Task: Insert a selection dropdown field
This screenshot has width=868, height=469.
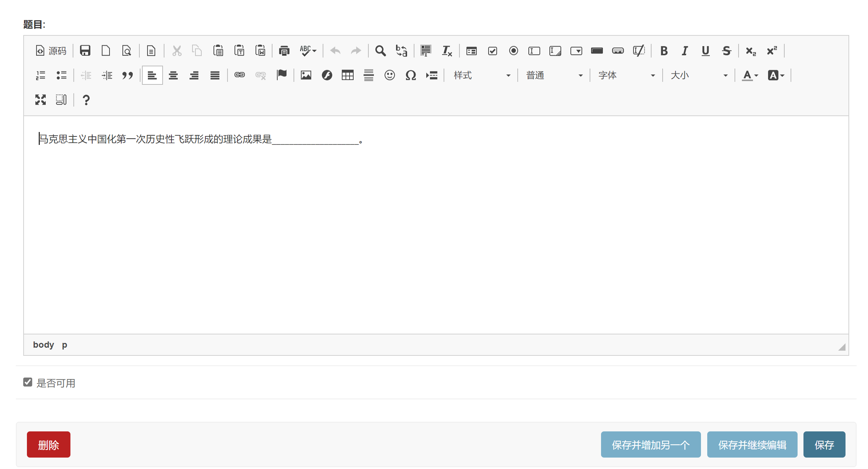Action: coord(576,51)
